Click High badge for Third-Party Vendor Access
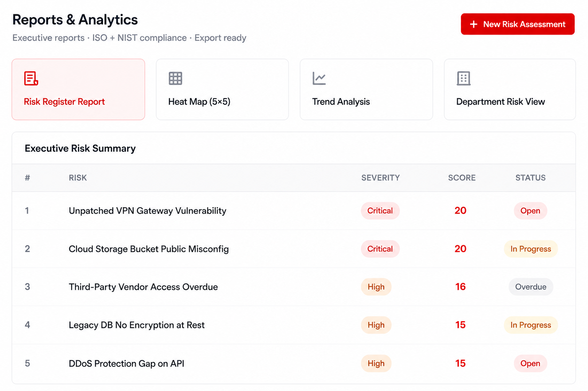The width and height of the screenshot is (588, 391). click(x=376, y=287)
